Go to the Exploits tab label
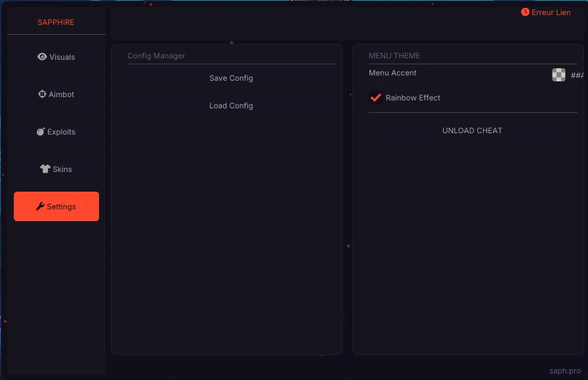 [x=62, y=132]
